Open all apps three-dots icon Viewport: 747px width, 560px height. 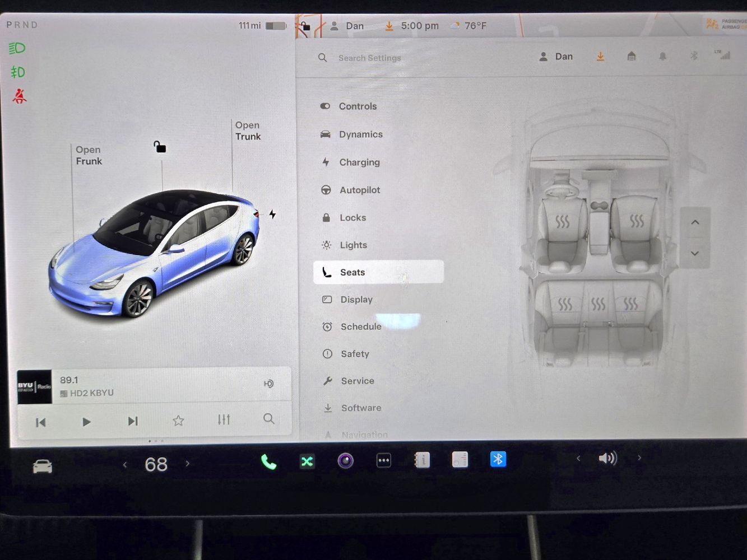[384, 460]
